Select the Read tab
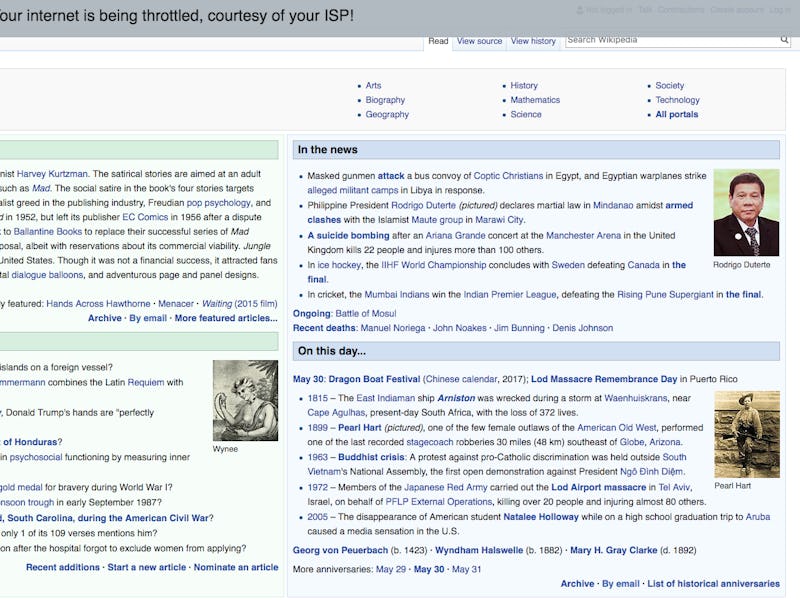 [x=438, y=41]
